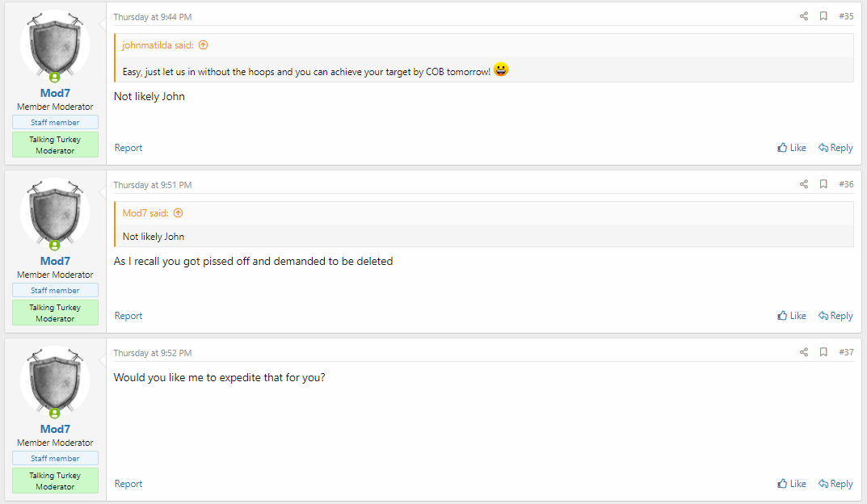This screenshot has width=867, height=504.
Task: Reply to the 'Not likely John' post
Action: tap(835, 148)
